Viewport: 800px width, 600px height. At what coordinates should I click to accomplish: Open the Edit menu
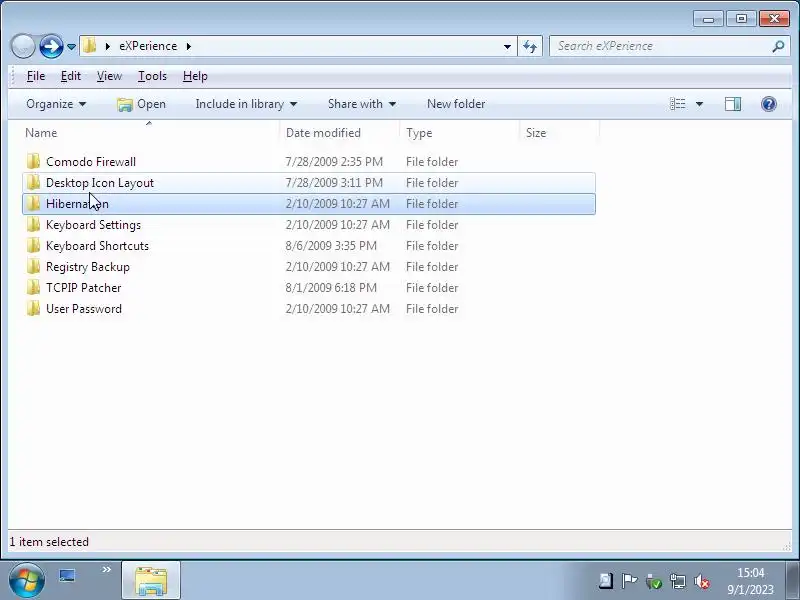point(70,76)
